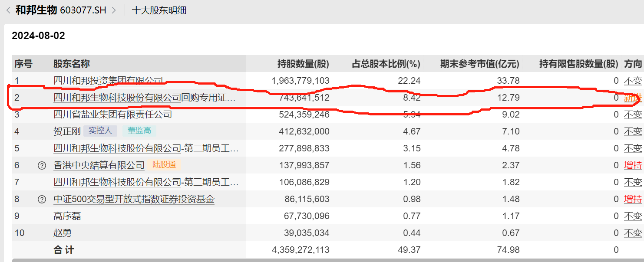The image size is (644, 262).
Task: Click share count 1,963,779,103
Action: (301, 81)
